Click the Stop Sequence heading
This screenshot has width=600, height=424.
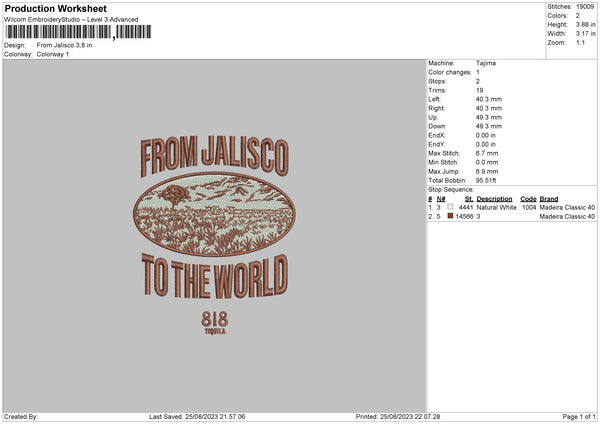pyautogui.click(x=451, y=190)
